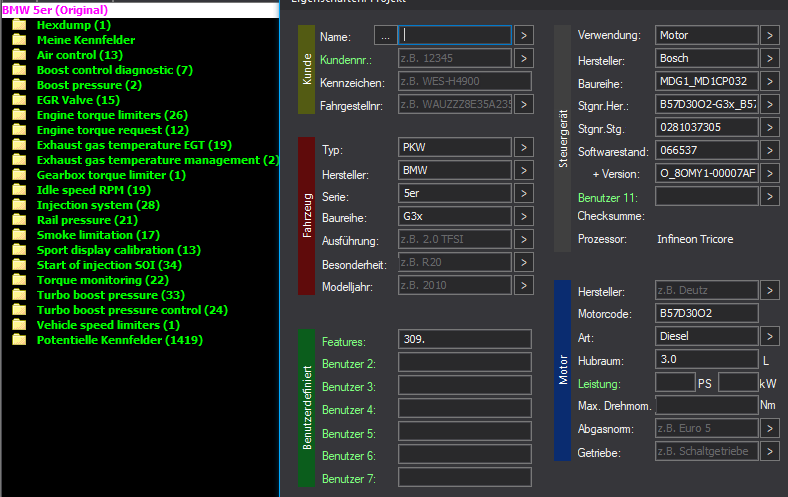Viewport: 788px width, 497px height.
Task: Select Turbo boost pressure (33) tree item
Action: 111,295
